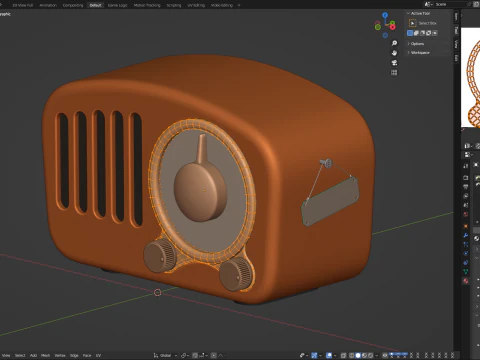
Task: Open the Output properties tab icon
Action: (x=466, y=187)
